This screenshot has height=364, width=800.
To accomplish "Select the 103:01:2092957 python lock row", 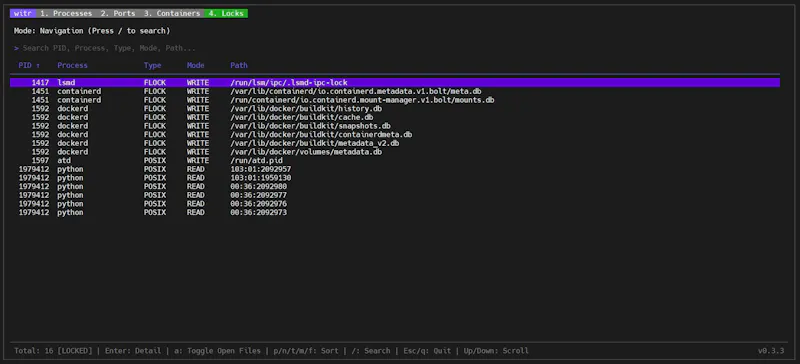I will click(x=395, y=169).
